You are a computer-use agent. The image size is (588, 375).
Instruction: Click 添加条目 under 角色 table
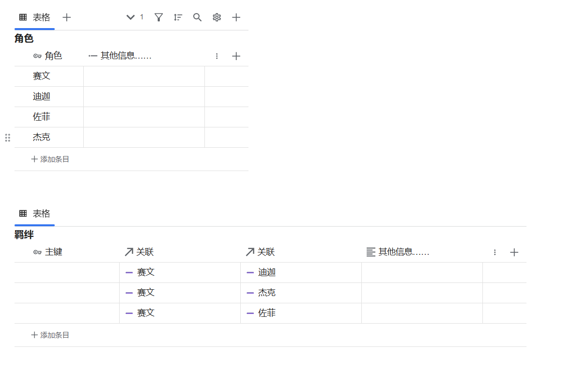[x=50, y=159]
